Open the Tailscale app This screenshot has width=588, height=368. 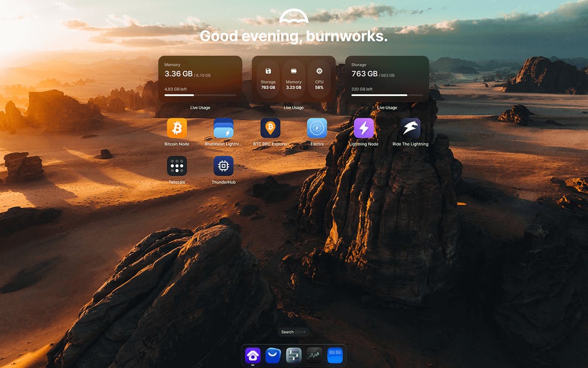coord(177,166)
